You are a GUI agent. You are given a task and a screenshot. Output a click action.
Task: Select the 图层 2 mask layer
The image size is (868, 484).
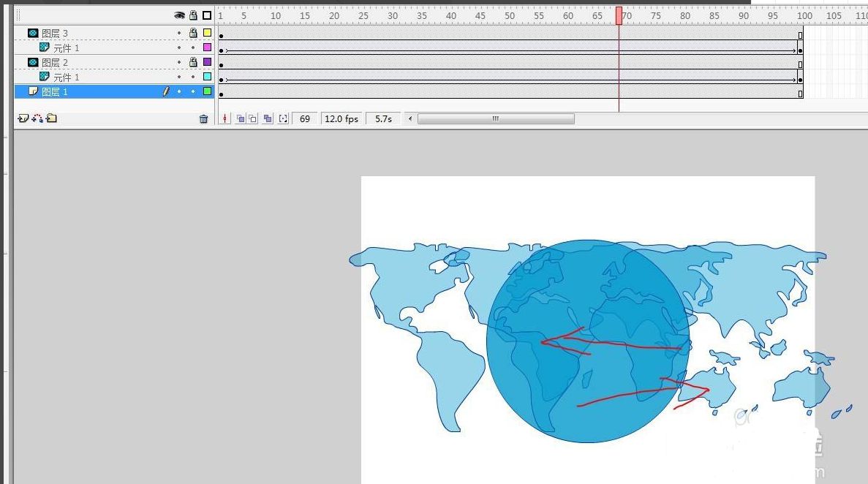click(55, 62)
